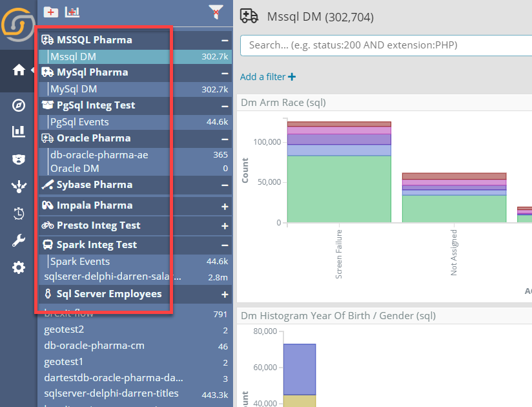Open the PgSql Events dashboard
Image resolution: width=532 pixels, height=407 pixels.
click(x=135, y=122)
